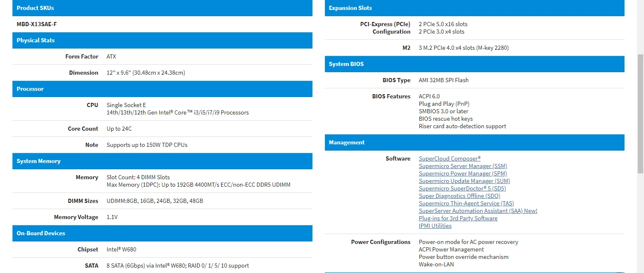Click the 12" x 9.6" dimension value

point(146,73)
